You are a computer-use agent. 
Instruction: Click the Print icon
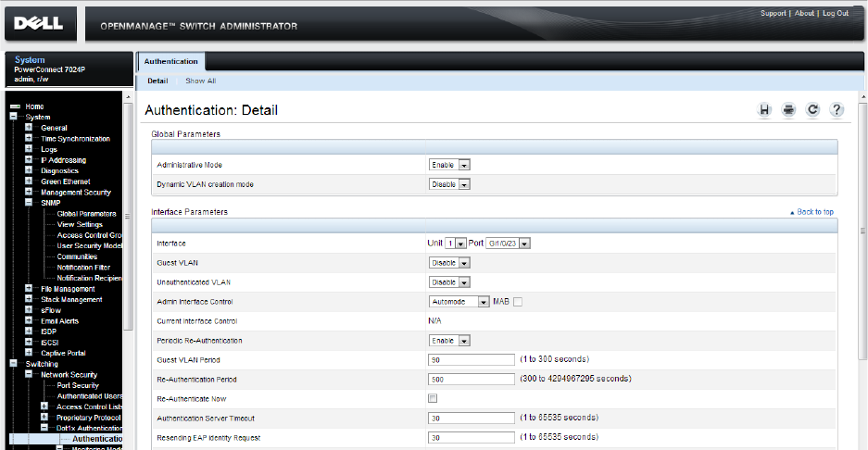[788, 109]
